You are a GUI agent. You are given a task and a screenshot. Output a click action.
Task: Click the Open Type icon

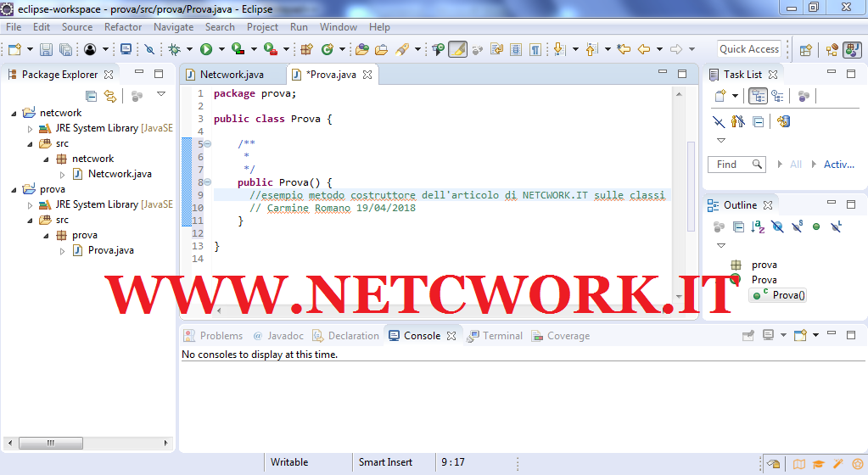362,49
